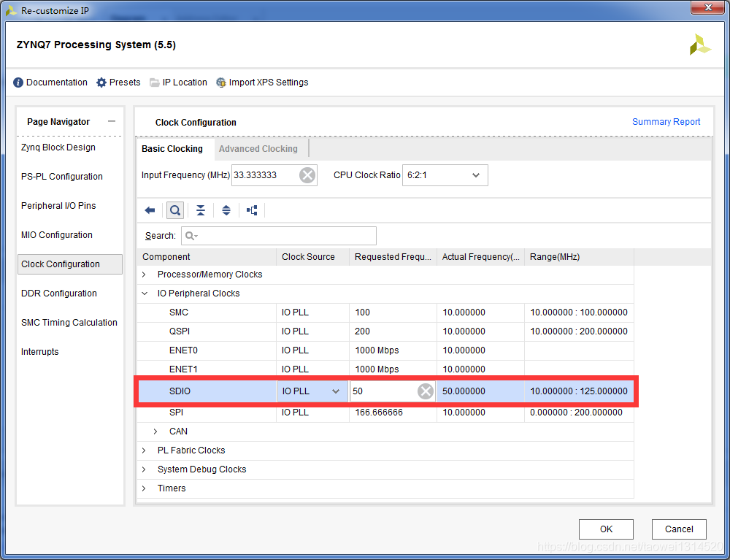Open SMC Timing Calculation page
This screenshot has width=730, height=560.
(x=69, y=323)
